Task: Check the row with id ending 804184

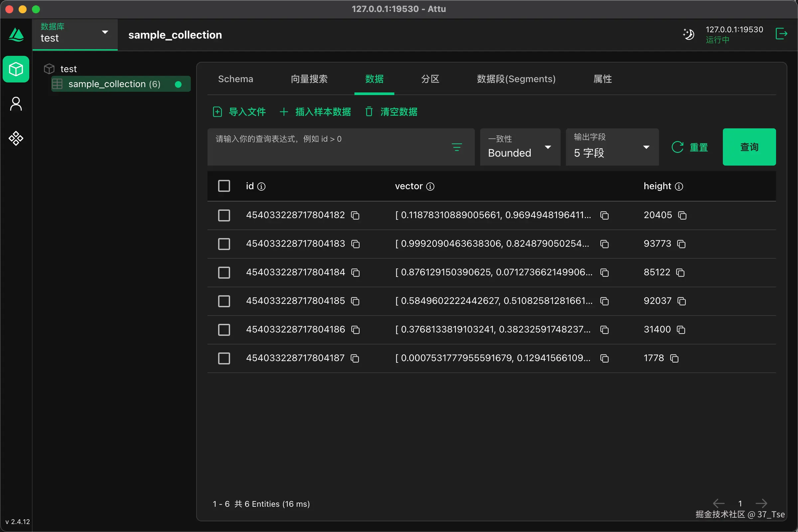Action: click(x=224, y=272)
